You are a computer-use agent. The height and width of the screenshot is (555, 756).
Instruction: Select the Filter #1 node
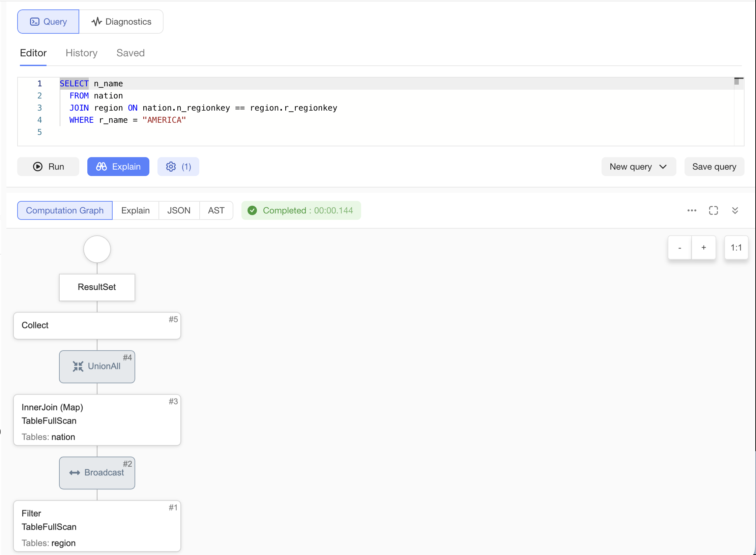point(97,526)
